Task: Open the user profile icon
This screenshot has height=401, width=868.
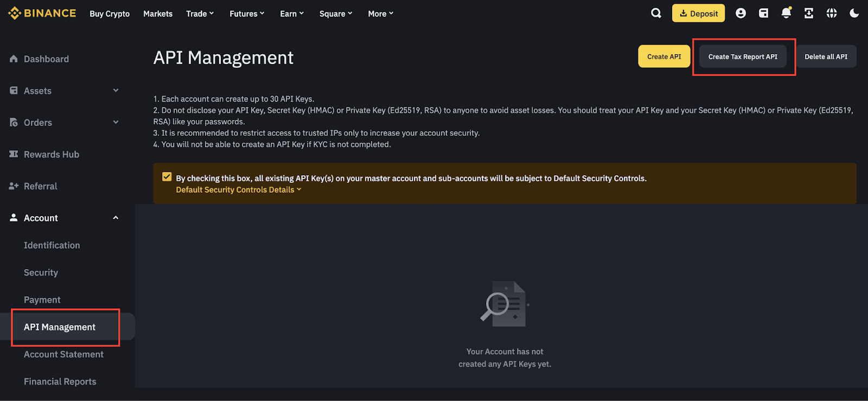Action: point(741,13)
